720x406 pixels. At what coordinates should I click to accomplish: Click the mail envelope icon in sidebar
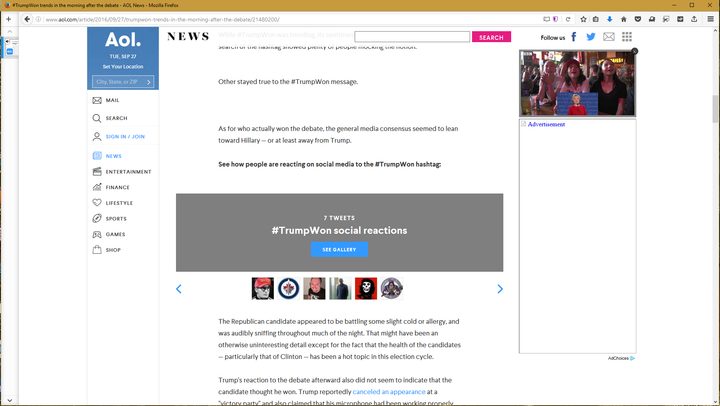(97, 100)
